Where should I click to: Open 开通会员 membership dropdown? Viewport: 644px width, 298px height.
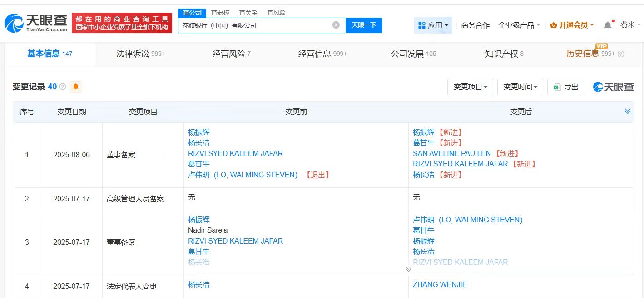point(572,25)
